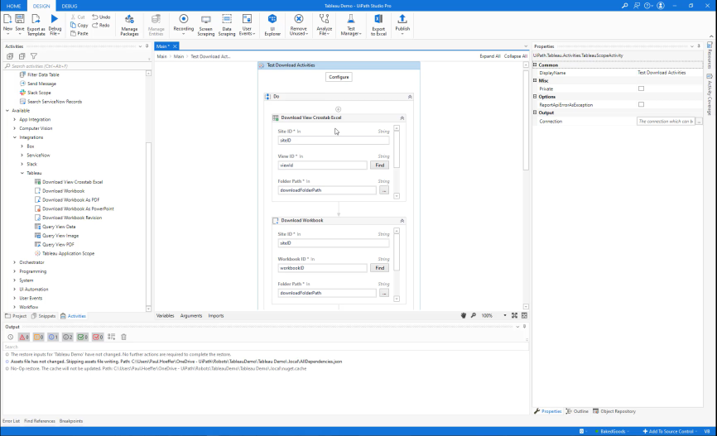Screen dimensions: 717x436
Task: Copy selection with Copy button
Action: [x=79, y=25]
